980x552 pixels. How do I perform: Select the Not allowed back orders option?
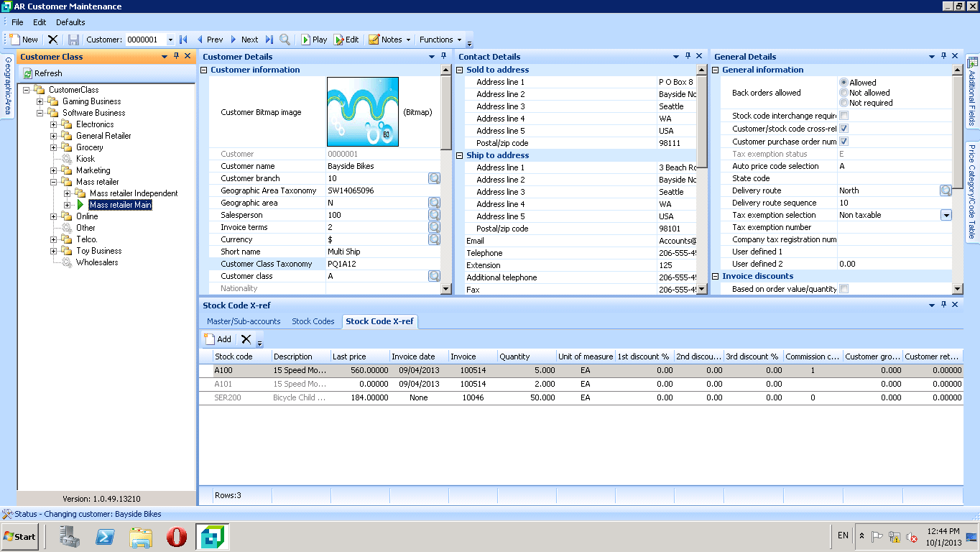click(843, 93)
